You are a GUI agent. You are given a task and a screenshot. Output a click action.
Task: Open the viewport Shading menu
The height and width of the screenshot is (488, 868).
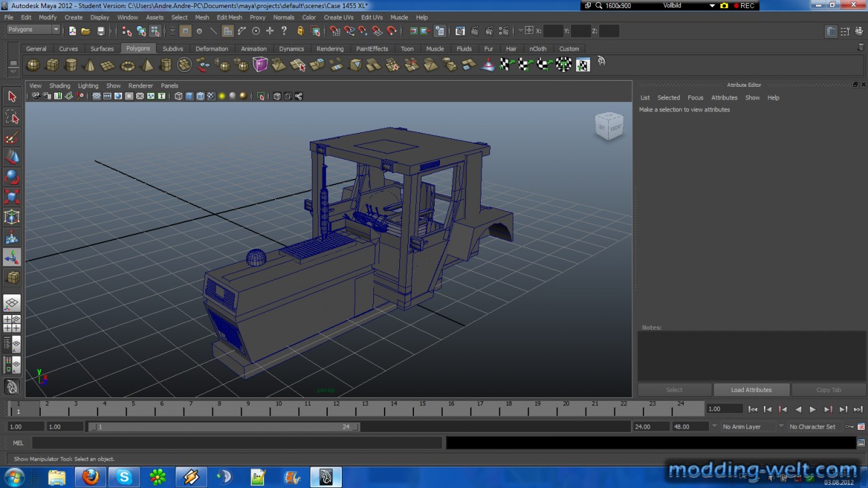coord(59,85)
